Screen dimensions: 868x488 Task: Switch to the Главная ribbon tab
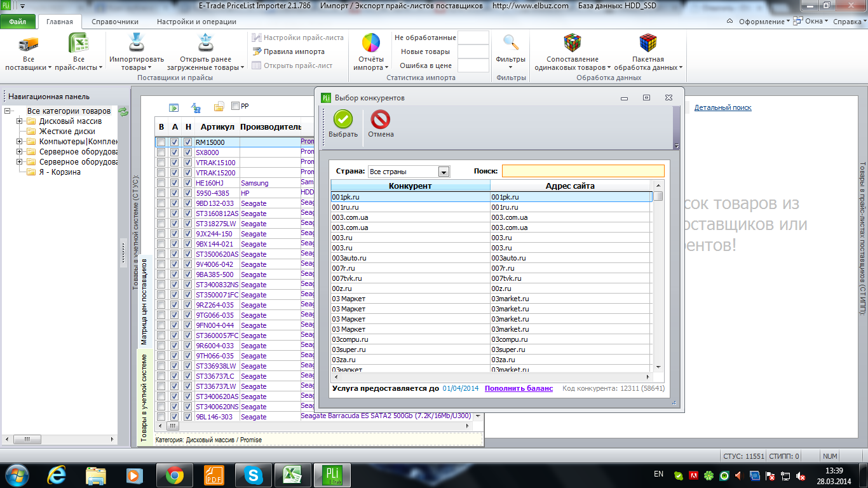coord(60,22)
